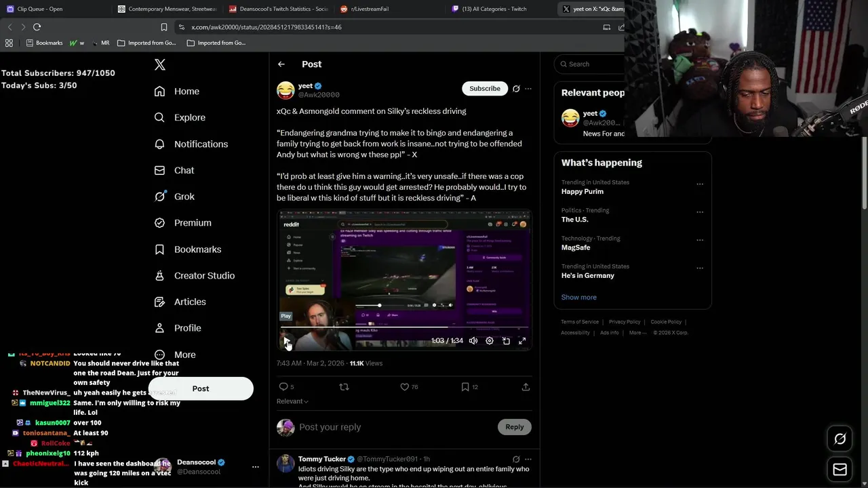Open options for Happy Purim trend
This screenshot has width=868, height=488.
(x=700, y=184)
